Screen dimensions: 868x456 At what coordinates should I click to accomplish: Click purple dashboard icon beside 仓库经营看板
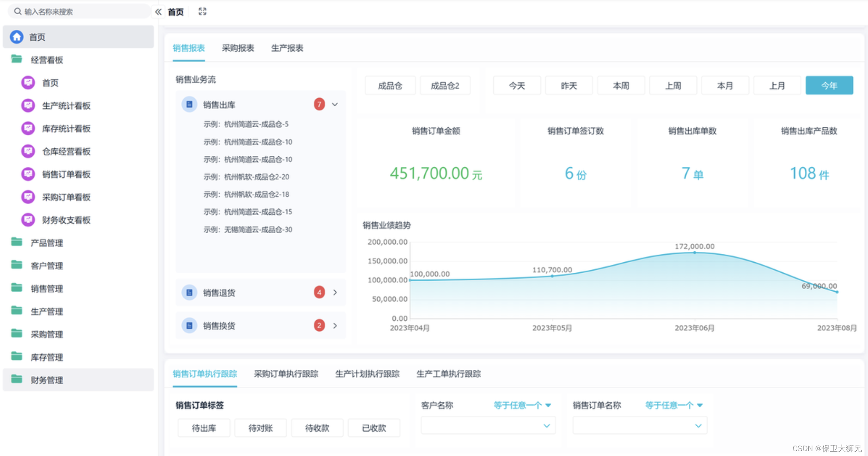(x=28, y=151)
